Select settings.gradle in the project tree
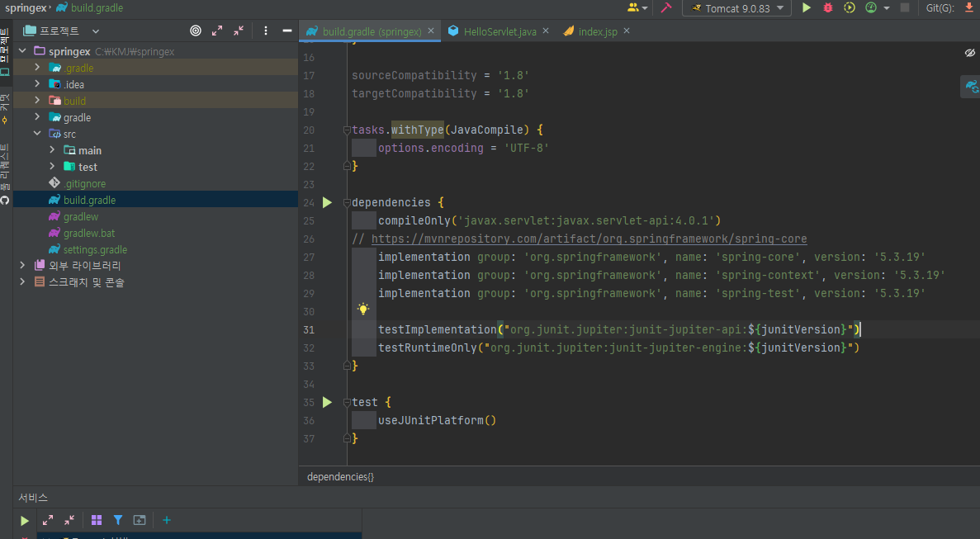Viewport: 980px width, 539px height. [95, 249]
